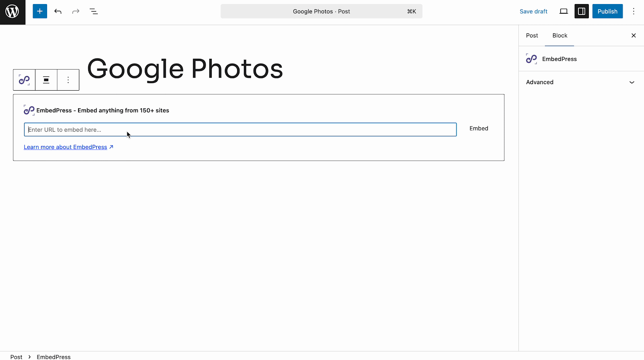Open the WordPress logo dashboard link
Screen dimensions: 644x360
pos(12,12)
